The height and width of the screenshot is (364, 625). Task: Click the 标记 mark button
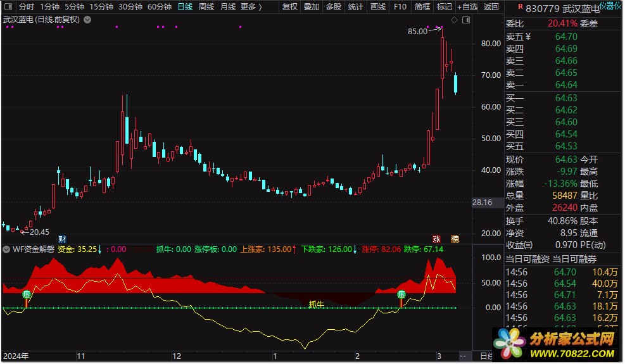(444, 7)
